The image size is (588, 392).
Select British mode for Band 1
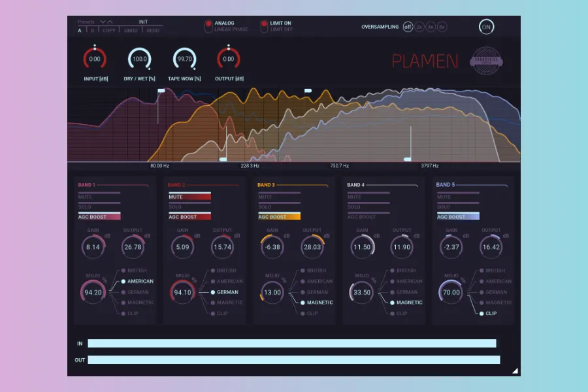(x=123, y=270)
